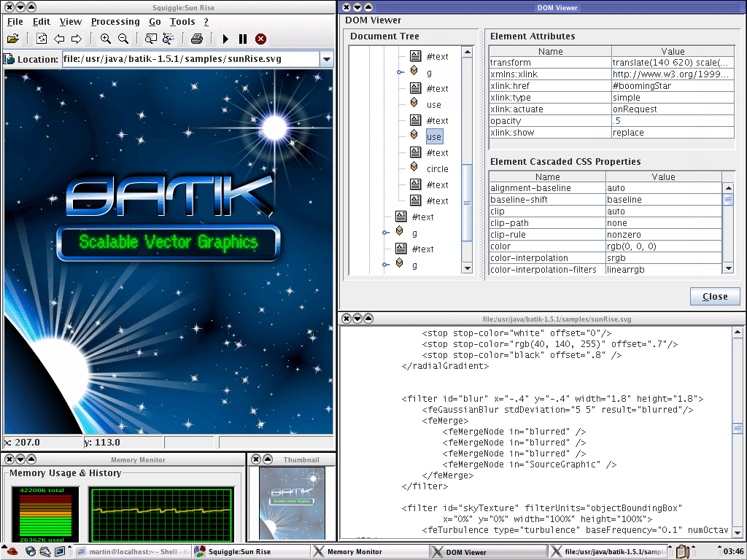Click Close in the DOM Viewer

pyautogui.click(x=715, y=296)
